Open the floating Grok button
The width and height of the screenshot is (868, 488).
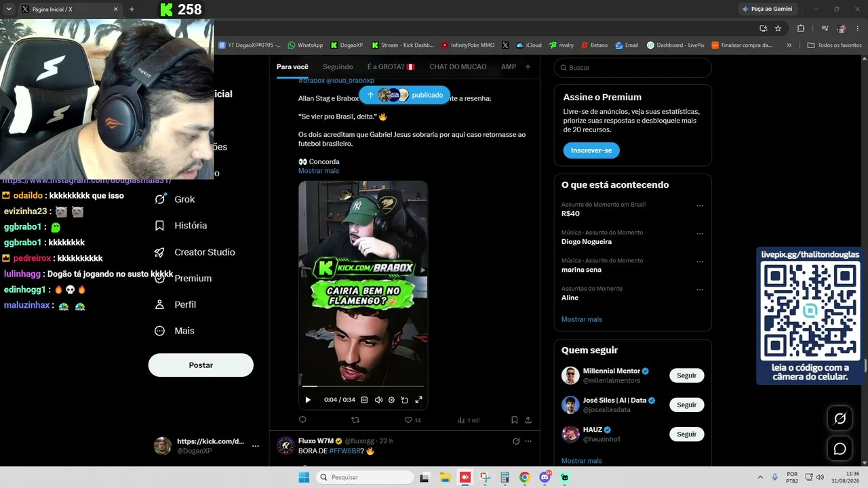click(x=840, y=419)
